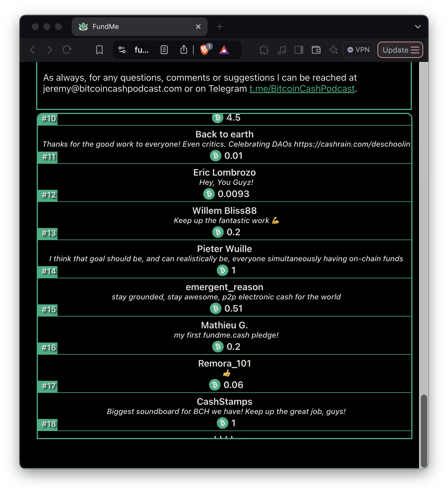Screen dimensions: 448x493
Task: Open site settings tune icon
Action: (122, 50)
